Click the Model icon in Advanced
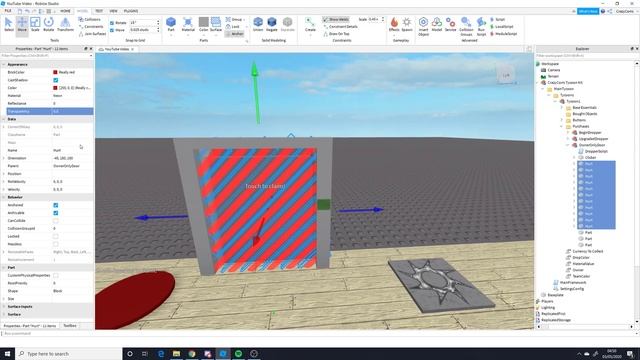 click(x=437, y=24)
